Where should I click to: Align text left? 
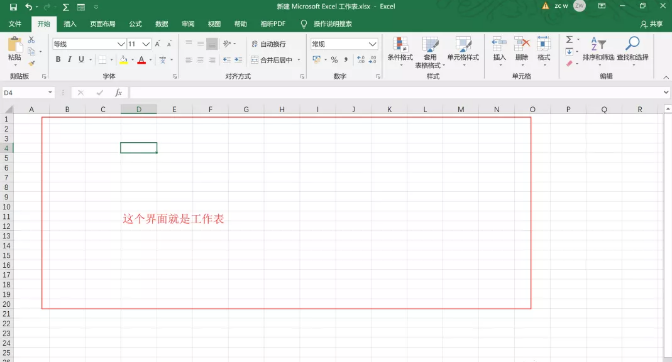tap(189, 60)
